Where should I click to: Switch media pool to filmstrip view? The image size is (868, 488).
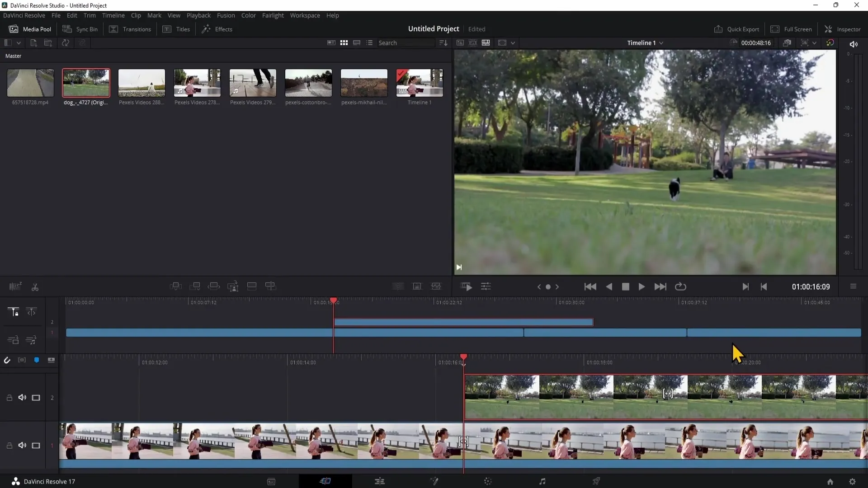357,43
